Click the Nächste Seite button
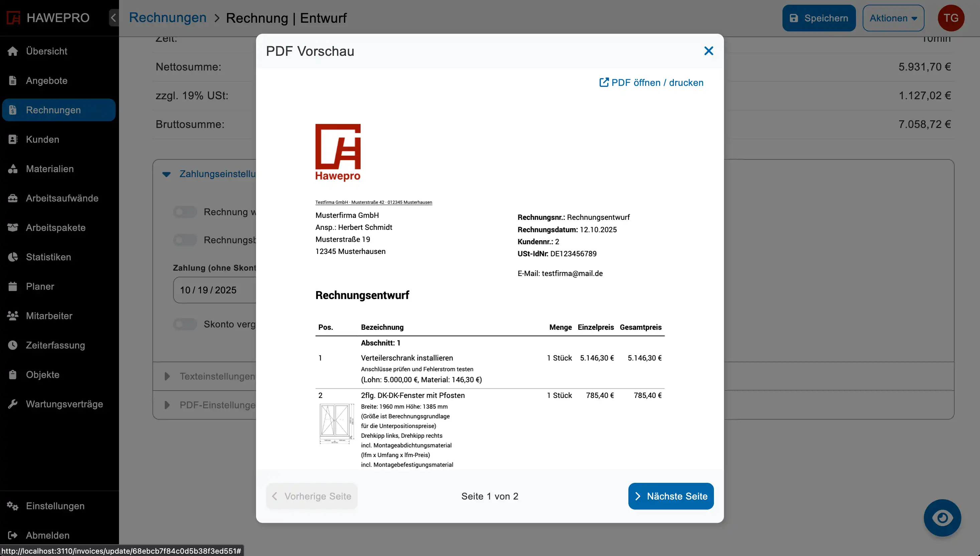 [670, 496]
